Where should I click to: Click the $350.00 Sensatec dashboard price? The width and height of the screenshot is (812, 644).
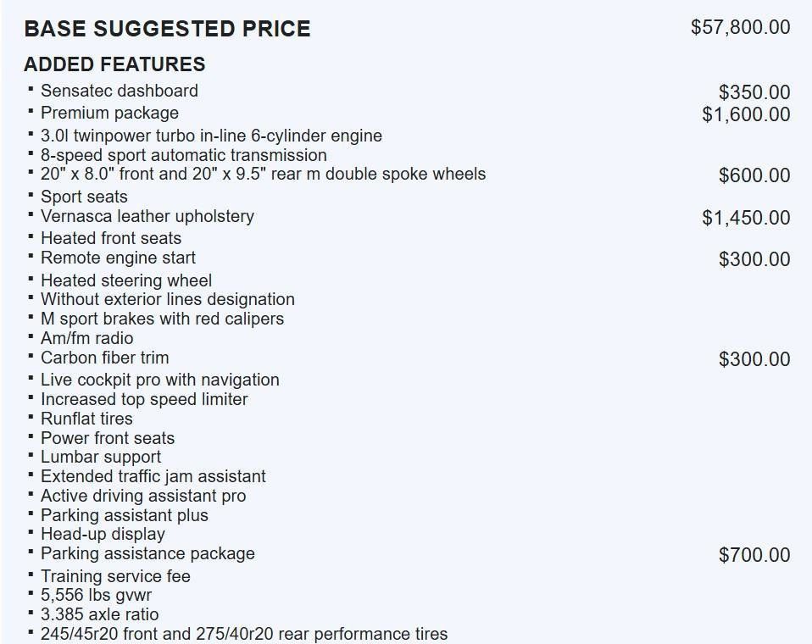pos(754,92)
